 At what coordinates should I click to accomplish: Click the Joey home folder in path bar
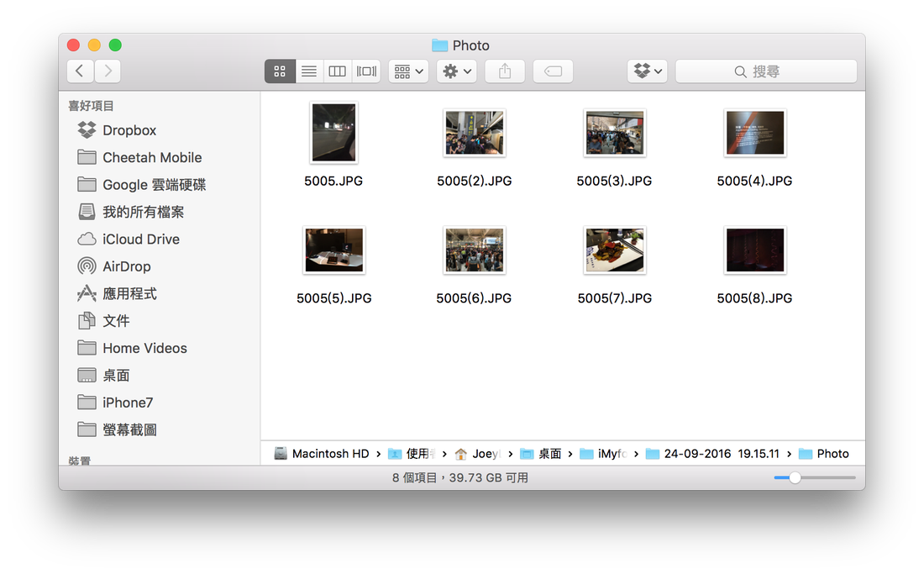click(x=478, y=454)
